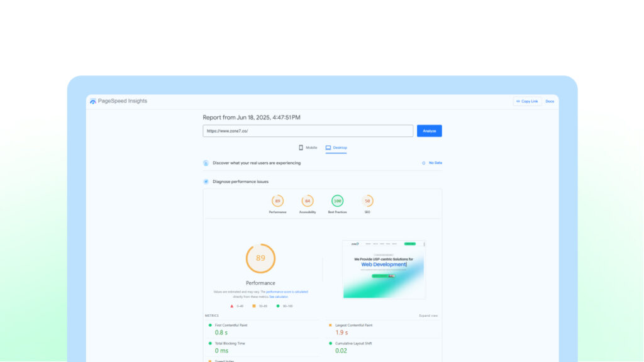Screen dimensions: 644x362
Task: Open the Docs page
Action: click(549, 101)
